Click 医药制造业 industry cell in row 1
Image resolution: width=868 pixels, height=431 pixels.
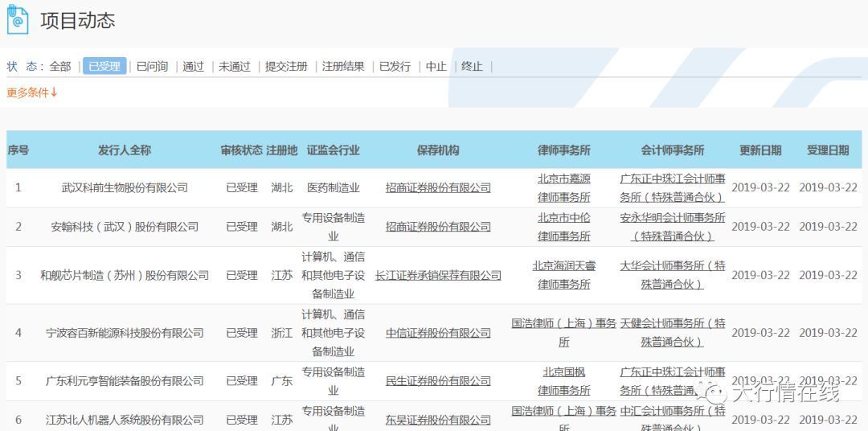334,188
